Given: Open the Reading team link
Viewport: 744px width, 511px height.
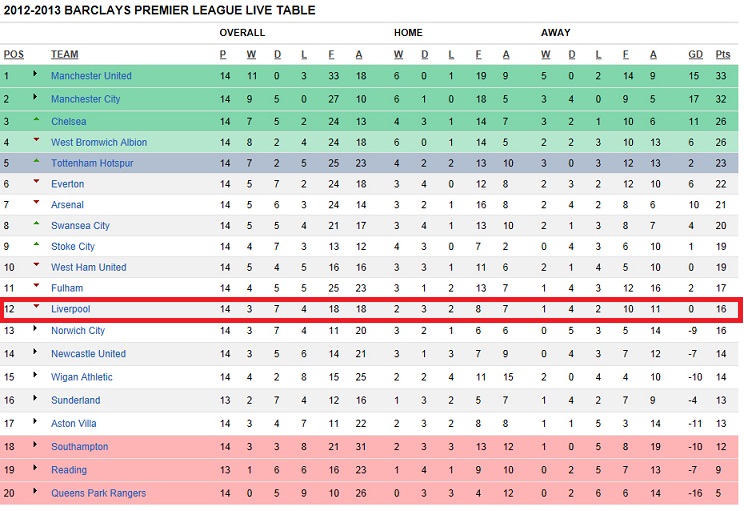Looking at the screenshot, I should coord(69,470).
